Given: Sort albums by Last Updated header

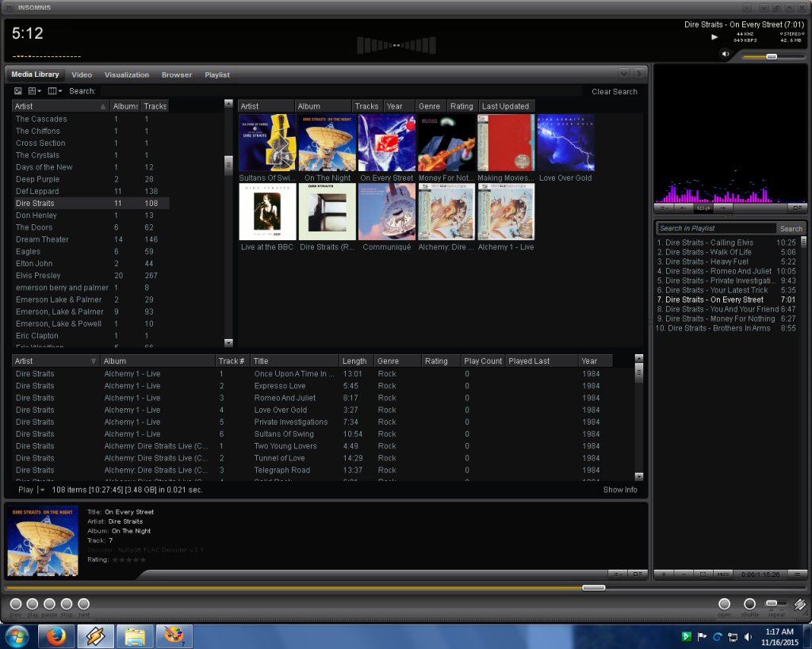Looking at the screenshot, I should [507, 106].
